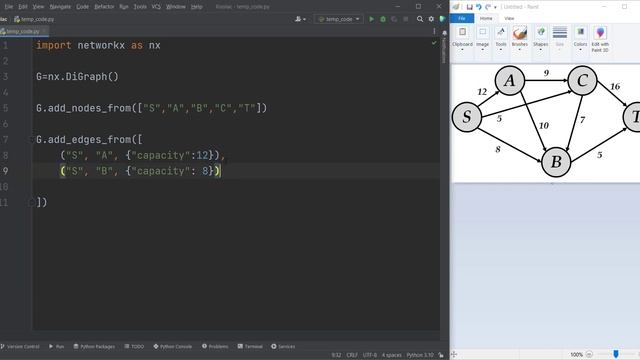The height and width of the screenshot is (360, 640).
Task: Open the VCS menu in PyCharm
Action: [156, 7]
